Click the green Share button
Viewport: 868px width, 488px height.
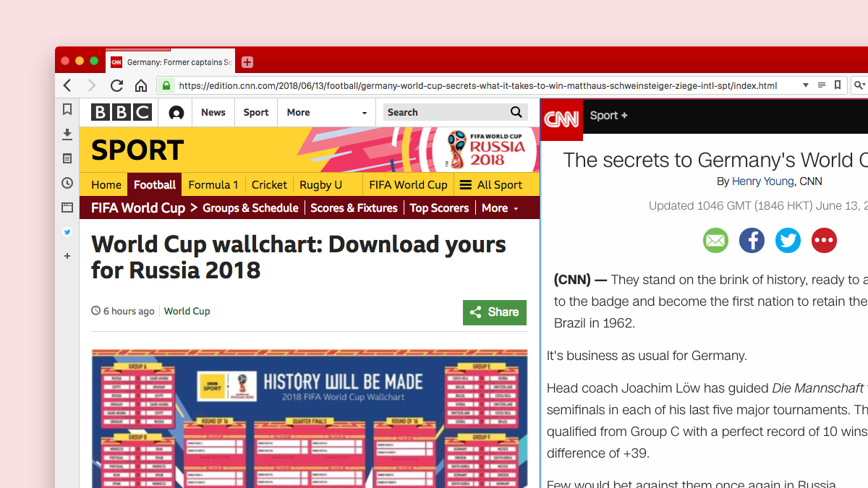(495, 312)
